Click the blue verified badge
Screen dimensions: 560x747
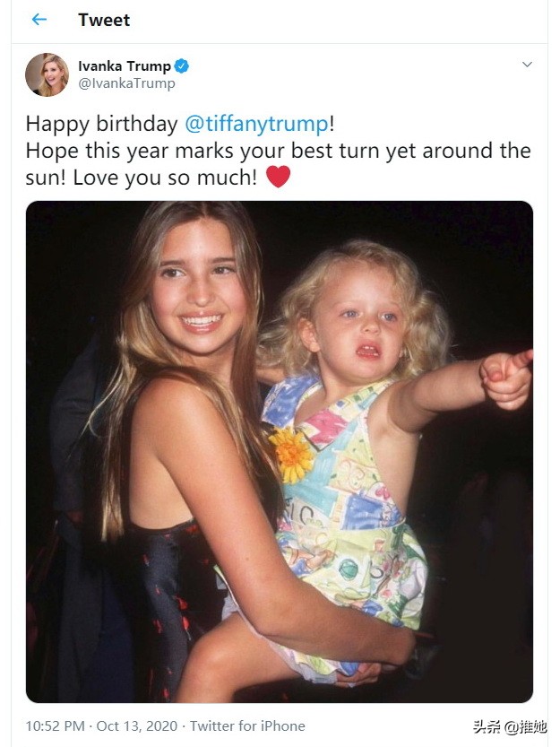[x=182, y=65]
